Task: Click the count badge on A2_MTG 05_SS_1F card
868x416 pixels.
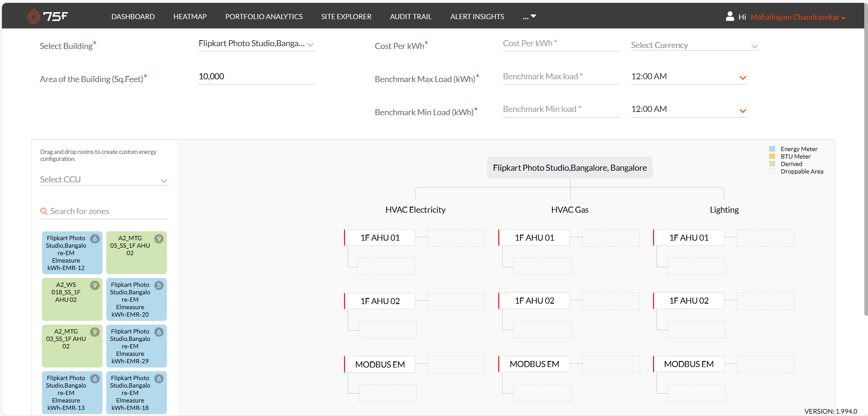Action: pyautogui.click(x=159, y=239)
